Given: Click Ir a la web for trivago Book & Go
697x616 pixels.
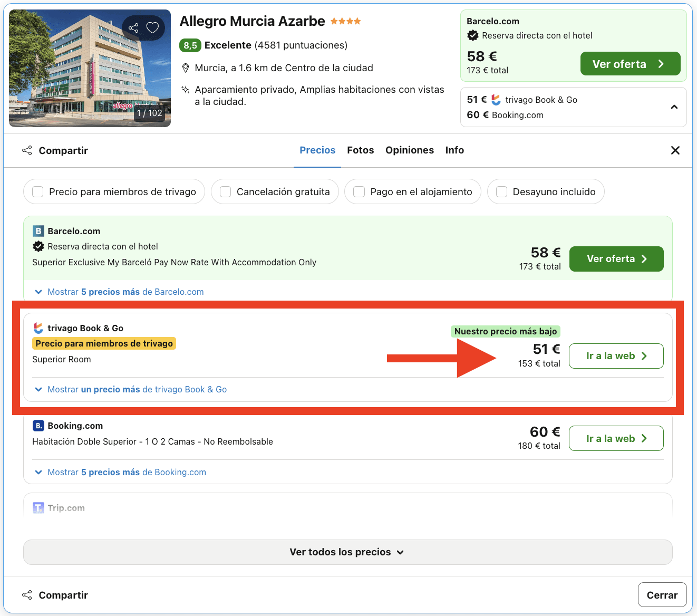Looking at the screenshot, I should pyautogui.click(x=616, y=355).
